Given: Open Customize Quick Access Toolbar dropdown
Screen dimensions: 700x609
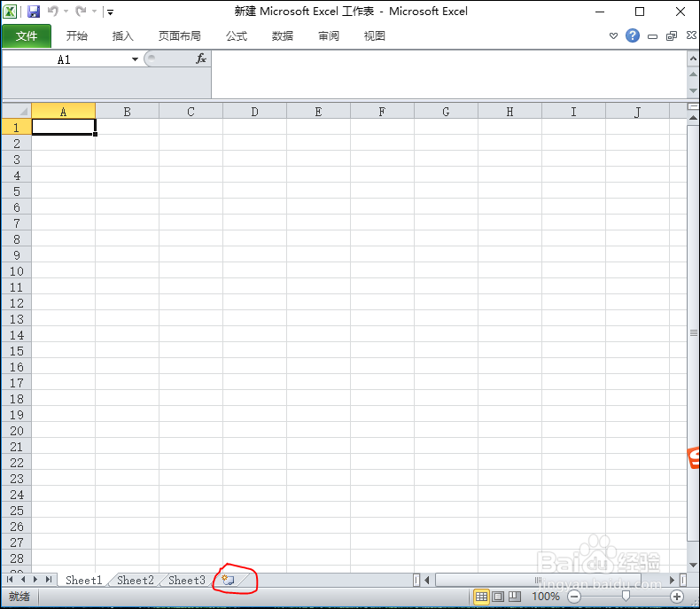Looking at the screenshot, I should point(110,12).
